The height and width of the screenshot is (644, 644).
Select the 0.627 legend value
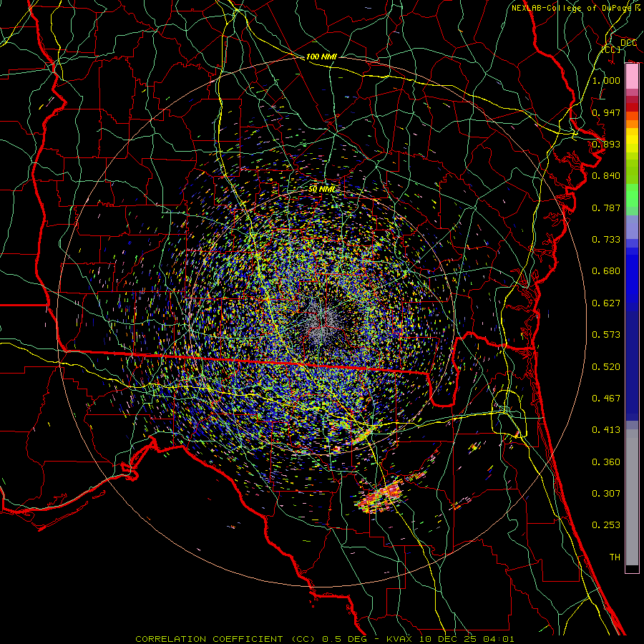click(606, 303)
